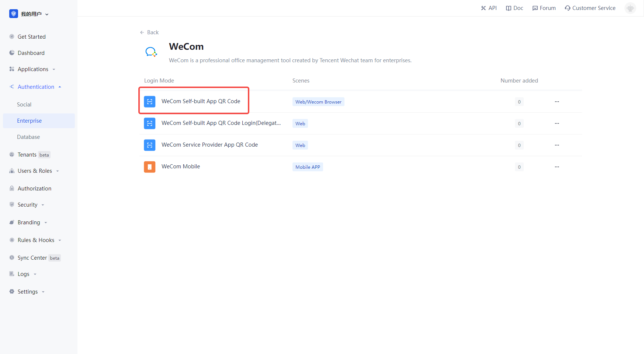Viewport: 644px width, 354px height.
Task: Click the Authorization lock icon
Action: click(12, 188)
